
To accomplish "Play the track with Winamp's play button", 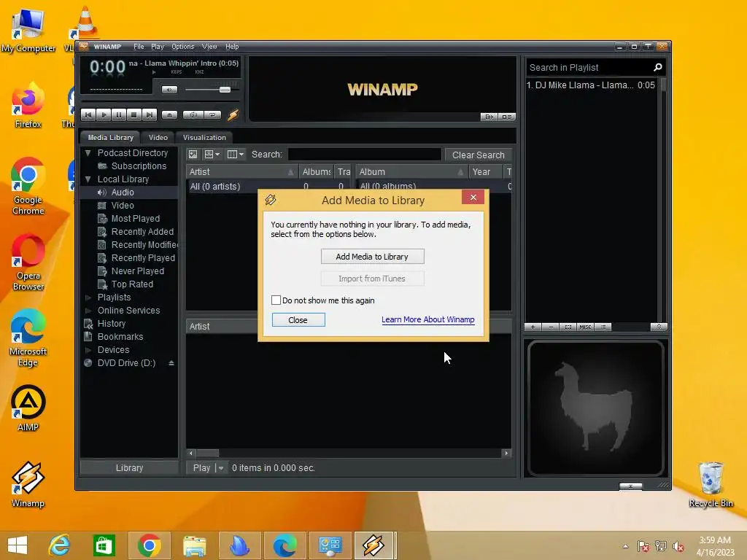I will pyautogui.click(x=104, y=114).
